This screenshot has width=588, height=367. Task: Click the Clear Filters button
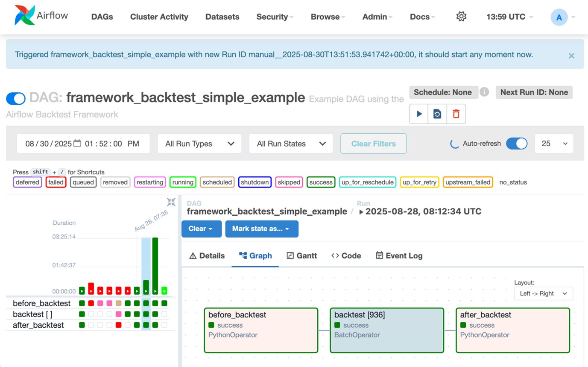click(x=374, y=144)
